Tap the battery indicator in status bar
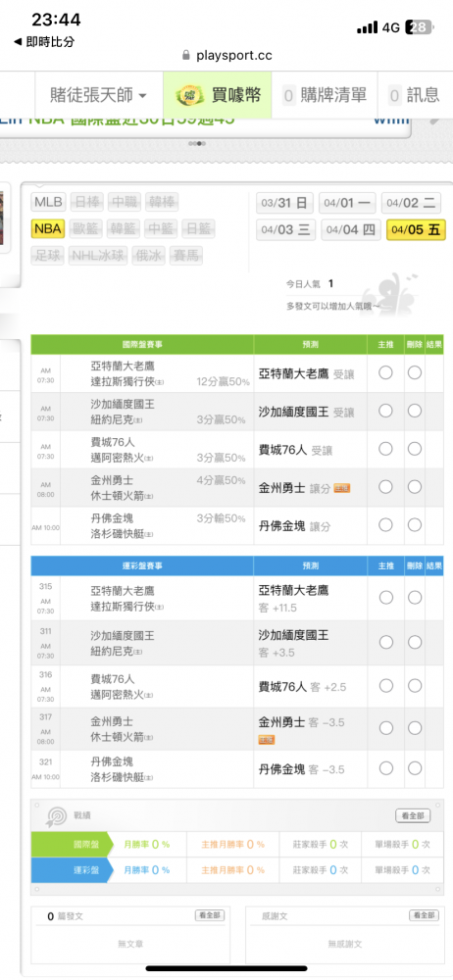 click(419, 27)
